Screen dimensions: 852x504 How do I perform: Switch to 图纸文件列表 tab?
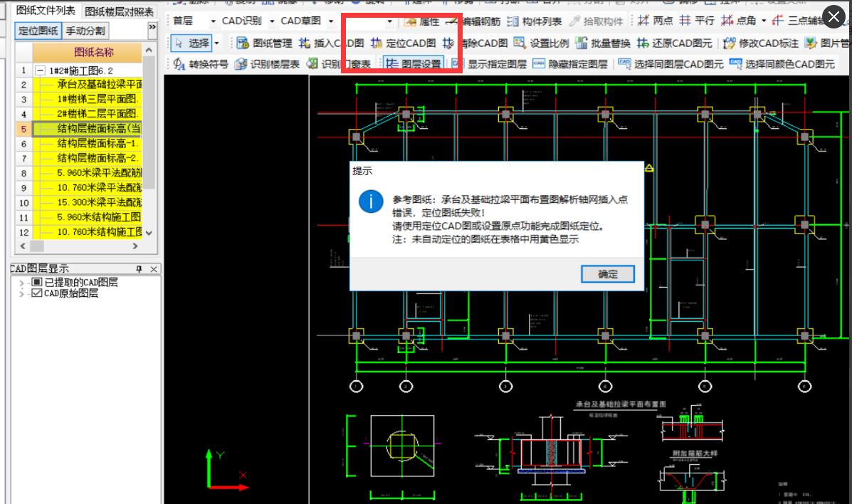coord(46,11)
